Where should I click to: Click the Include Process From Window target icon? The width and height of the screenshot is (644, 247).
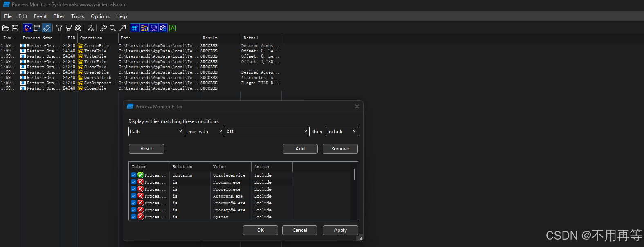coord(78,28)
